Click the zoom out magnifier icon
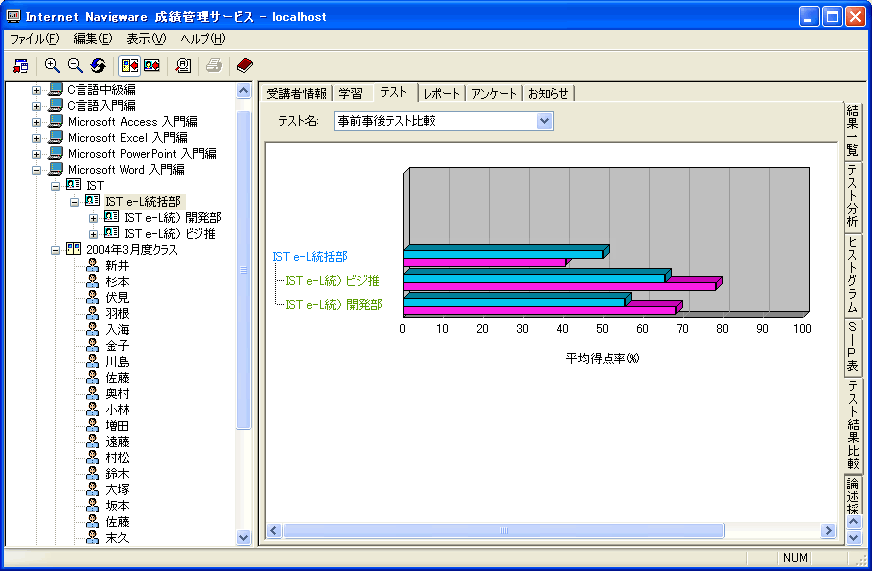 point(75,66)
